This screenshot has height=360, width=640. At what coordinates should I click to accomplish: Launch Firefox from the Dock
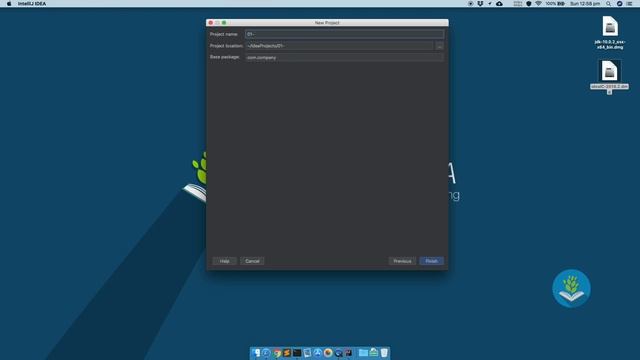pos(328,353)
